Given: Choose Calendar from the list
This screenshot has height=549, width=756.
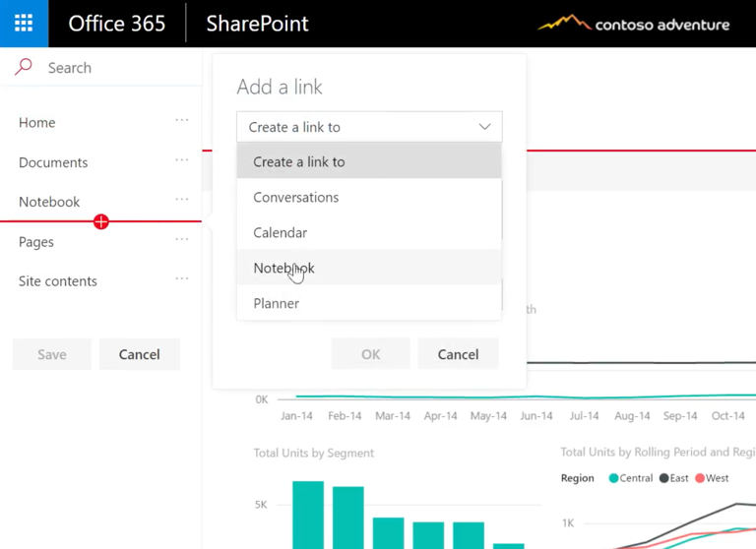Looking at the screenshot, I should click(369, 232).
